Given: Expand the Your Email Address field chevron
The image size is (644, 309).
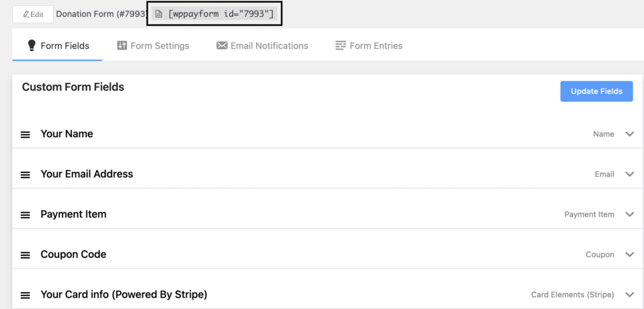Looking at the screenshot, I should (x=630, y=174).
